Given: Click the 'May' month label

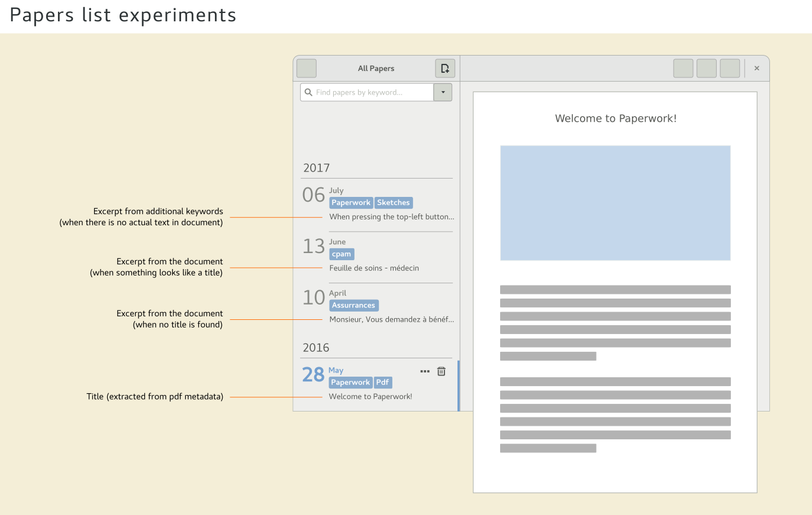Looking at the screenshot, I should click(336, 371).
